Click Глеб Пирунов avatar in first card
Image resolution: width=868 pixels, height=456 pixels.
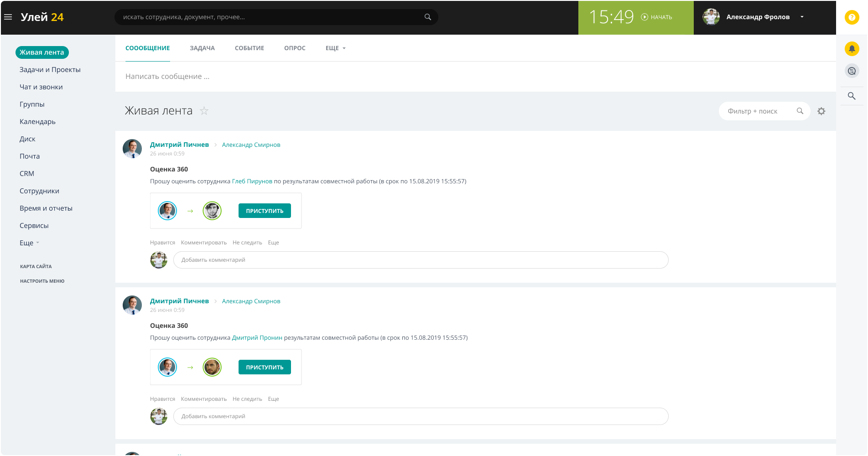point(212,211)
